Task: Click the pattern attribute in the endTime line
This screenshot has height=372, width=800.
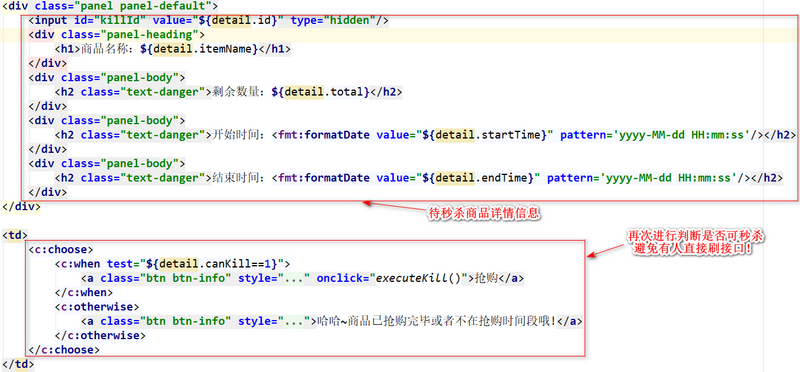Action: pyautogui.click(x=642, y=178)
